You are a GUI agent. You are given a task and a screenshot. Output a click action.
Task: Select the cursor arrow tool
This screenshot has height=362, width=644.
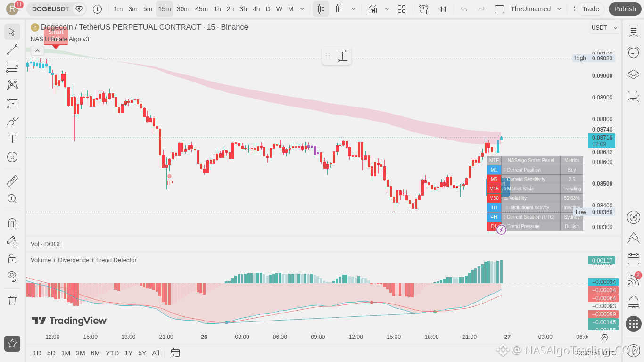click(12, 32)
